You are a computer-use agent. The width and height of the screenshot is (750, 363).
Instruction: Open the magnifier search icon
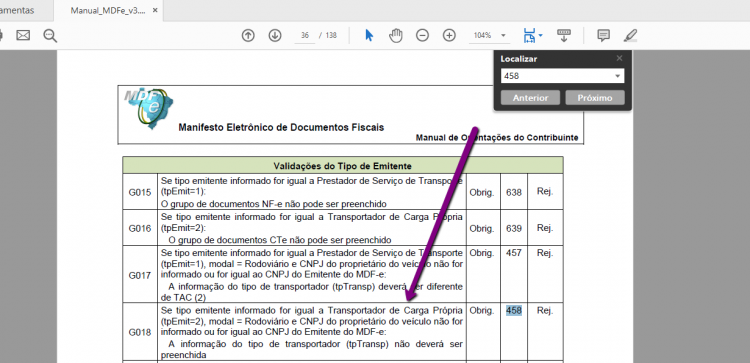50,35
